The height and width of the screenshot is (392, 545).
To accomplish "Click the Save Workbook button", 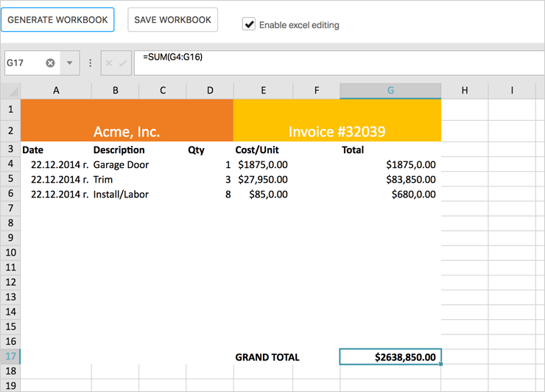I will pyautogui.click(x=173, y=20).
